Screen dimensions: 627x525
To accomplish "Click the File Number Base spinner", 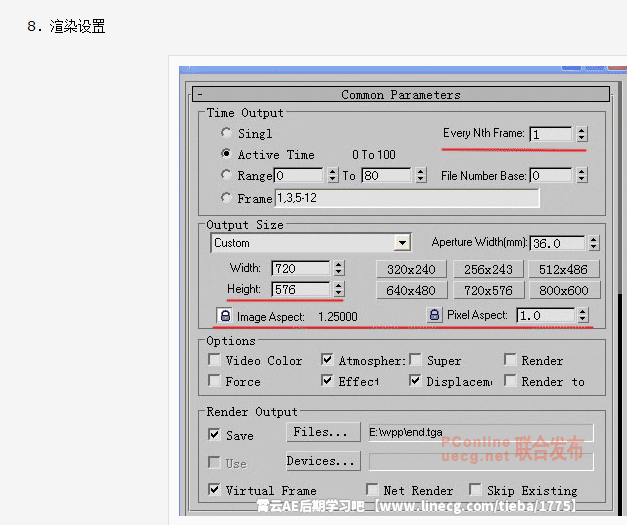I will coord(582,175).
